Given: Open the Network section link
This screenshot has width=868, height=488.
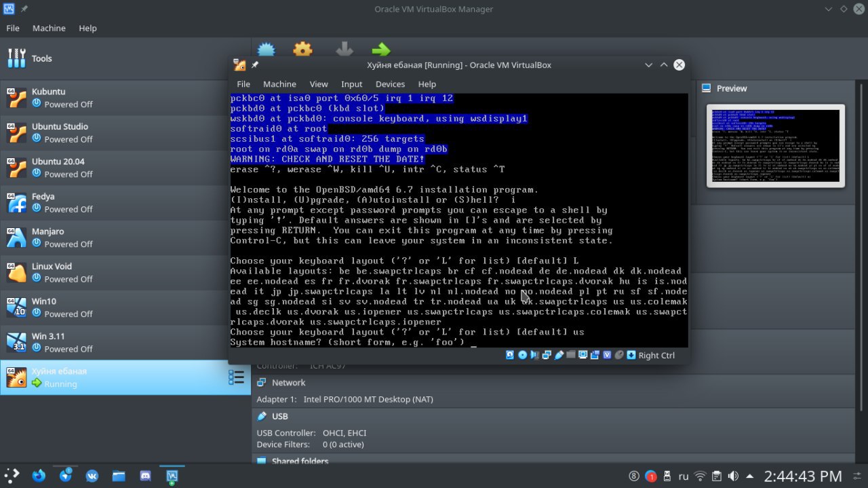Looking at the screenshot, I should 288,383.
